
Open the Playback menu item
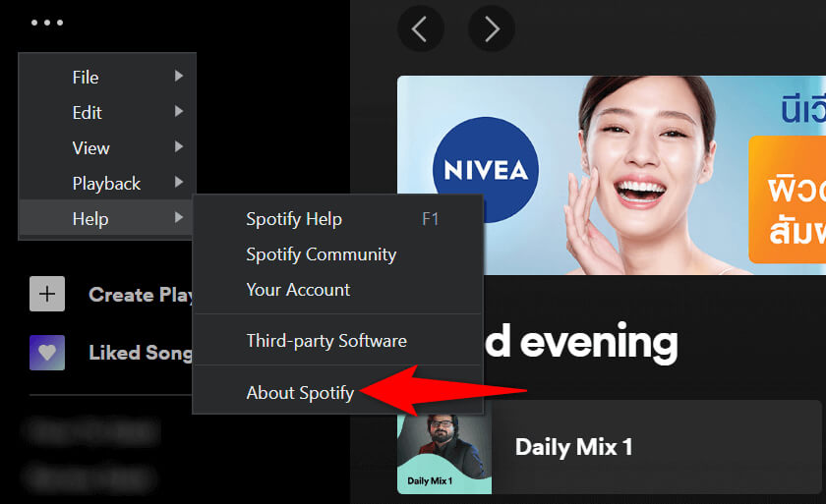107,183
